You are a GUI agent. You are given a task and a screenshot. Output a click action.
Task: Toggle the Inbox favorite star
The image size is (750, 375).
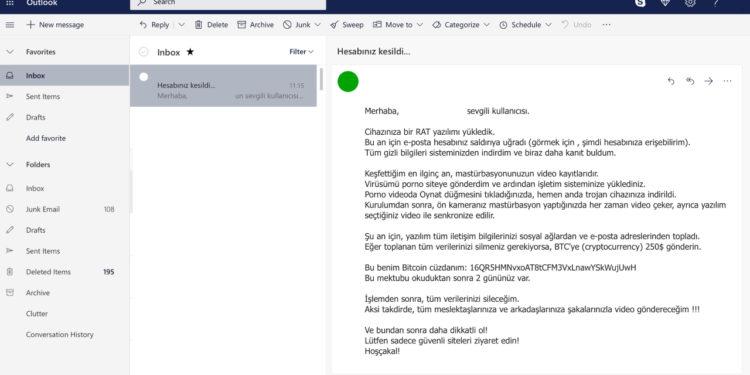click(190, 52)
